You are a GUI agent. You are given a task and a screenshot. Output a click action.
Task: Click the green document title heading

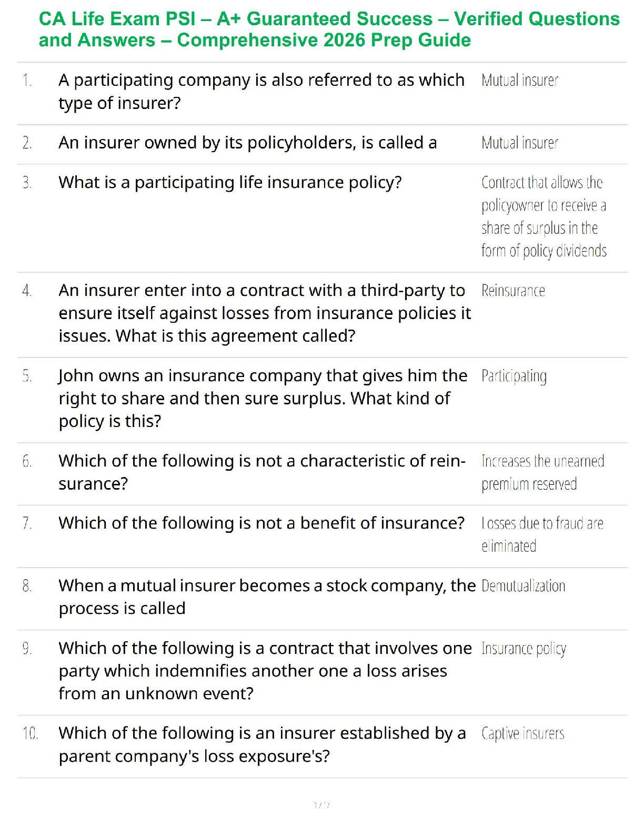click(329, 29)
